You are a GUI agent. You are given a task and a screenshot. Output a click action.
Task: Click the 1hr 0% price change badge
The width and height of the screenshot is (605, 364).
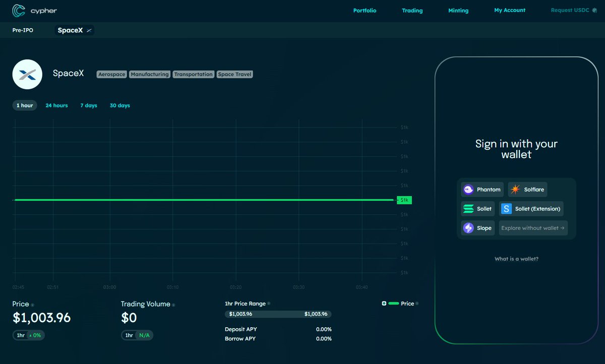(x=29, y=335)
